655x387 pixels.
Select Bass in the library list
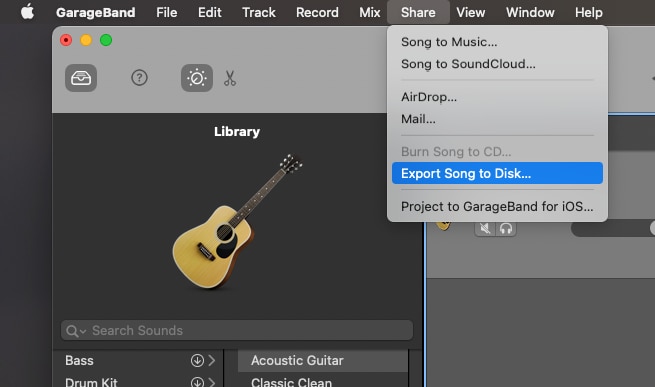(79, 360)
